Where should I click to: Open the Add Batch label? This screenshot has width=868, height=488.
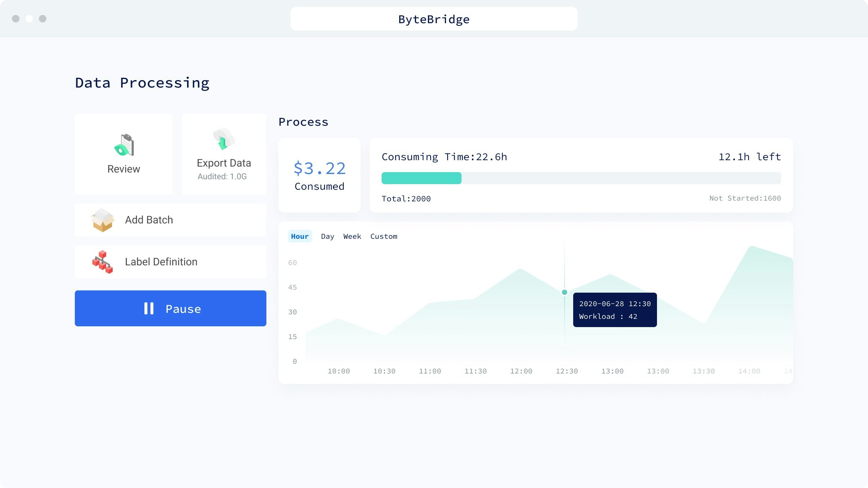pyautogui.click(x=149, y=220)
